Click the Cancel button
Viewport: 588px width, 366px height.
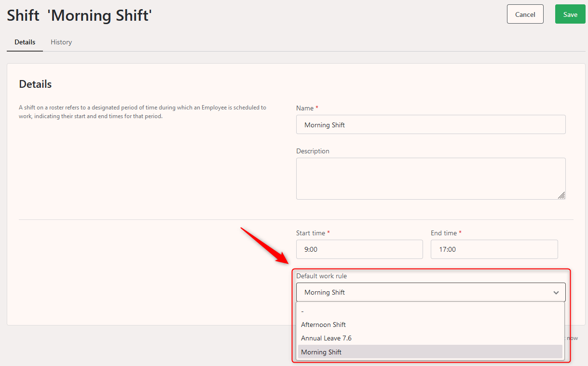point(525,14)
